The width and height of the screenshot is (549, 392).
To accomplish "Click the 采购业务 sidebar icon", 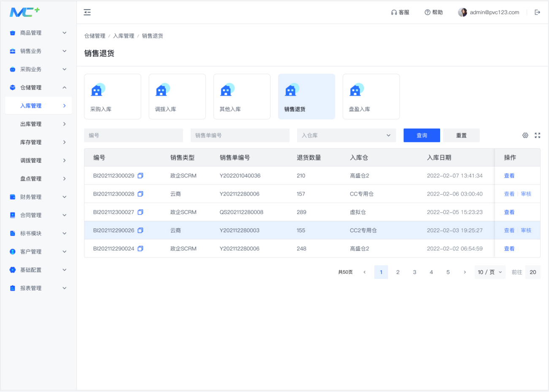I will [x=13, y=69].
